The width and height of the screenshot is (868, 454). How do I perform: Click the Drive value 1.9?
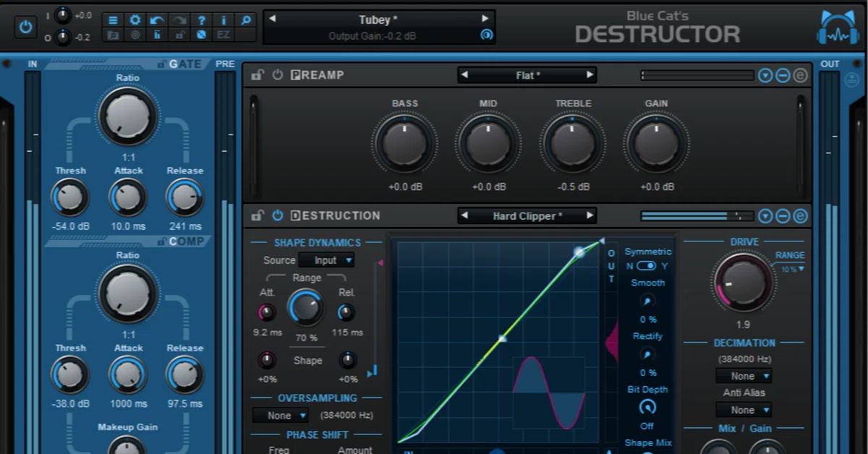743,325
